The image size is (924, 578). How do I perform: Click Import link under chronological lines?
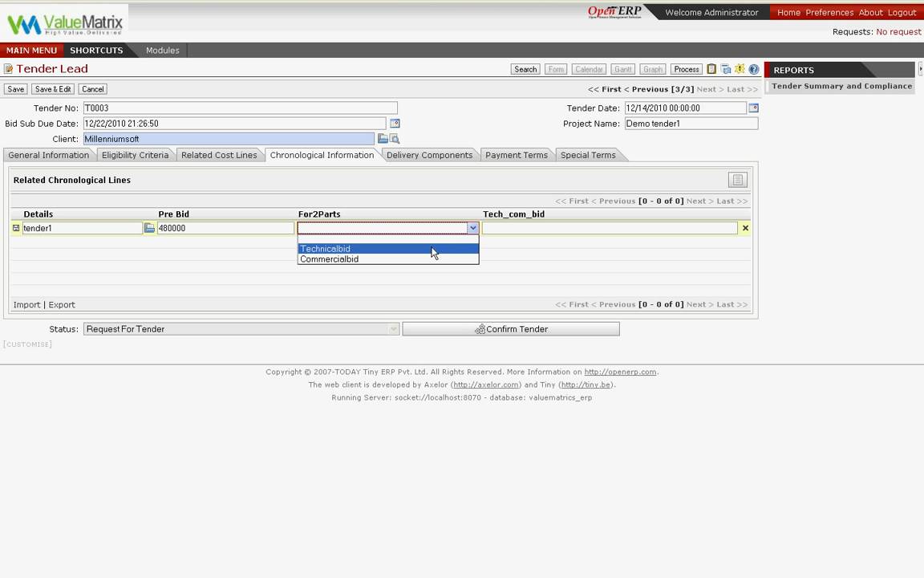(x=26, y=305)
